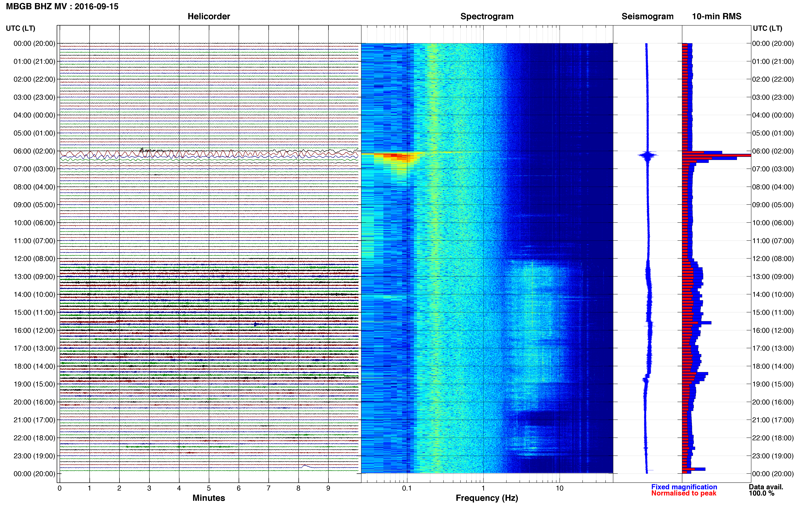Click the left 'UTC (LT)' axis label
The width and height of the screenshot is (812, 508).
[21, 28]
